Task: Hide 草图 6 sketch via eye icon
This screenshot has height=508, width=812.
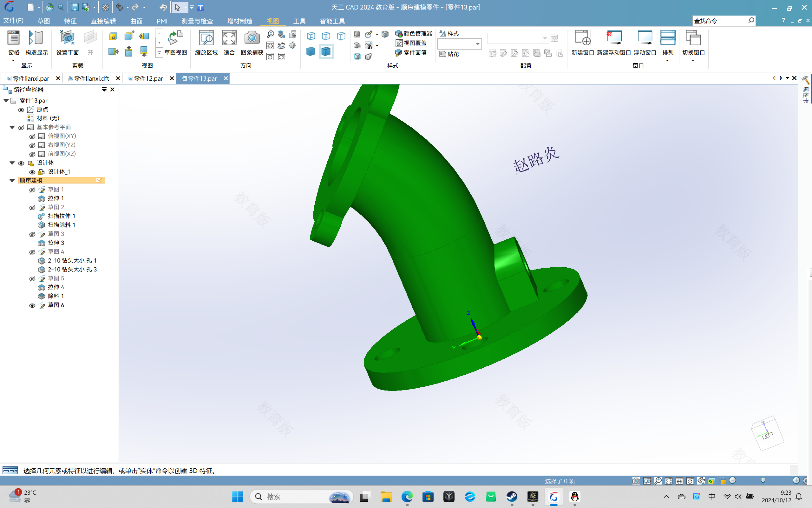Action: pos(32,305)
